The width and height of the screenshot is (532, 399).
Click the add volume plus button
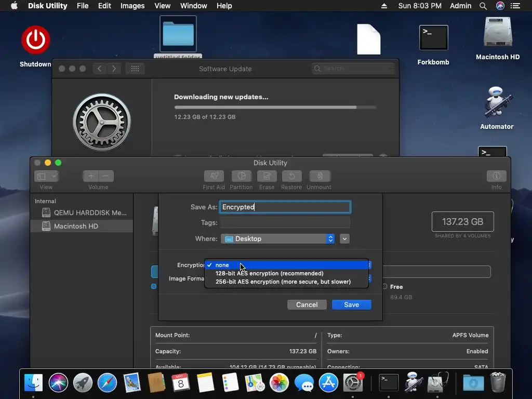tap(90, 176)
